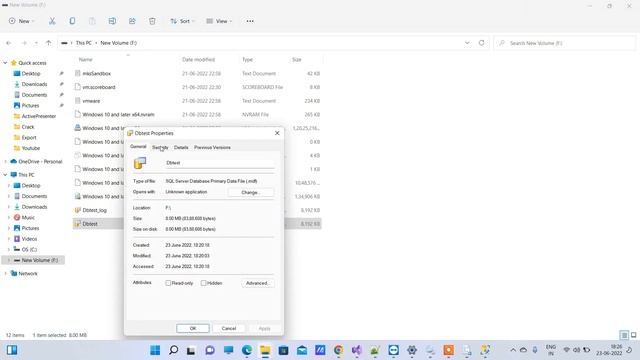Close the Dbtest Properties dialog
The width and height of the screenshot is (640, 360).
click(x=277, y=133)
